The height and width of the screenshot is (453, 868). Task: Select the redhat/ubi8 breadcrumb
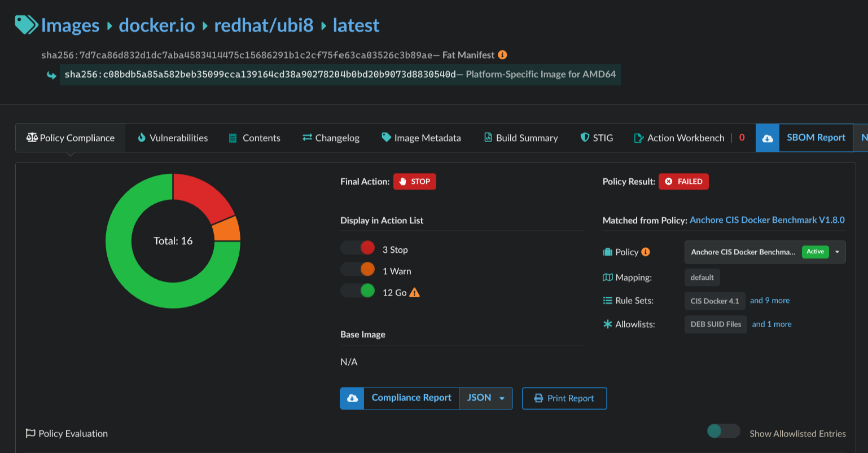264,25
